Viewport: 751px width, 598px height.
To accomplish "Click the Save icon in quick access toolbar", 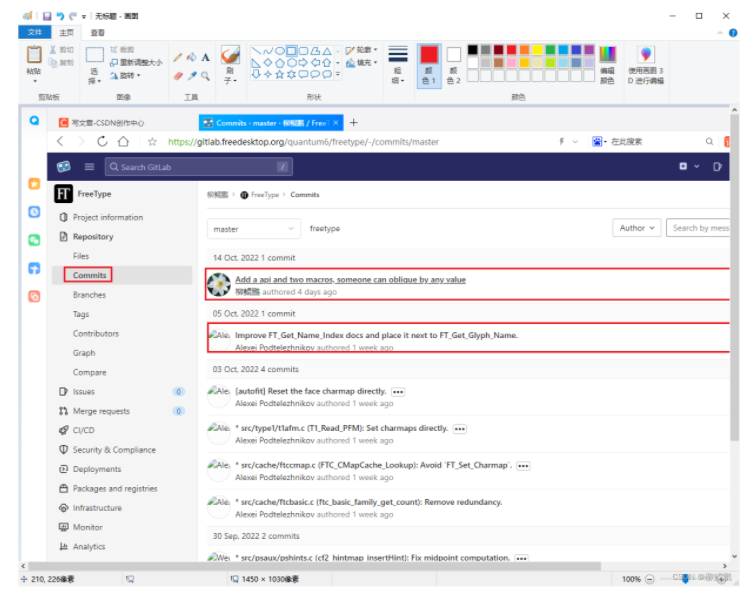I will [x=47, y=16].
